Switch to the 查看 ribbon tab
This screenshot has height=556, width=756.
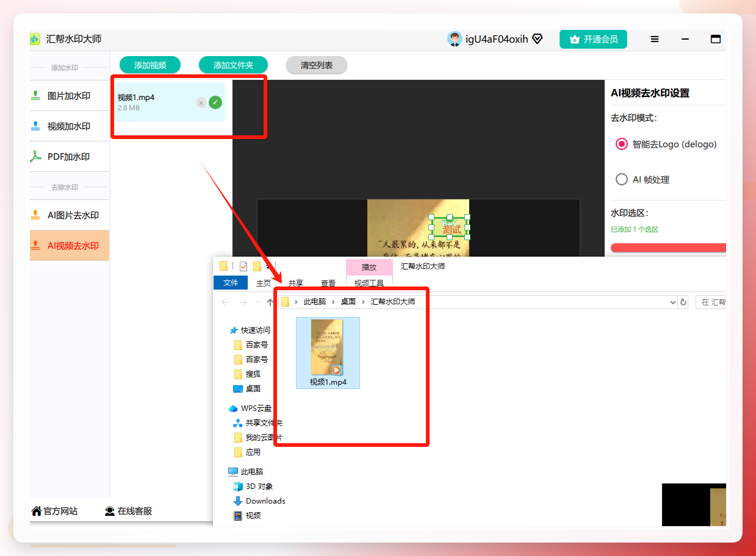(x=328, y=283)
